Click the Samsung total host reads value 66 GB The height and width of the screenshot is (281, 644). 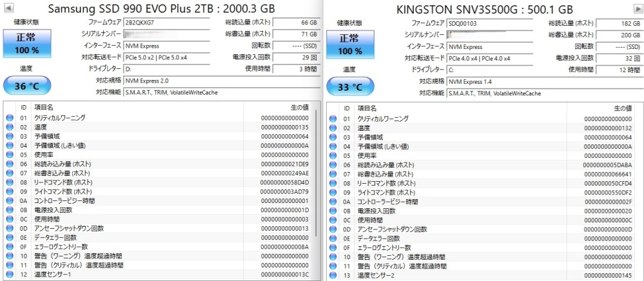[x=296, y=23]
